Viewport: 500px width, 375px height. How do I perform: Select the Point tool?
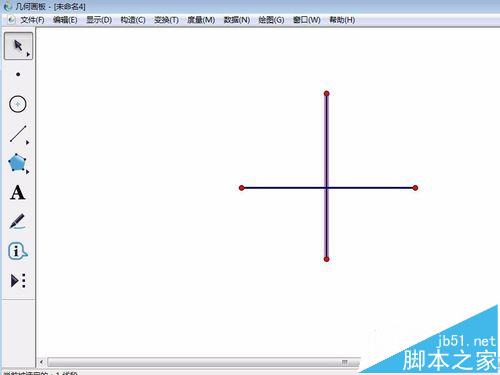(18, 74)
